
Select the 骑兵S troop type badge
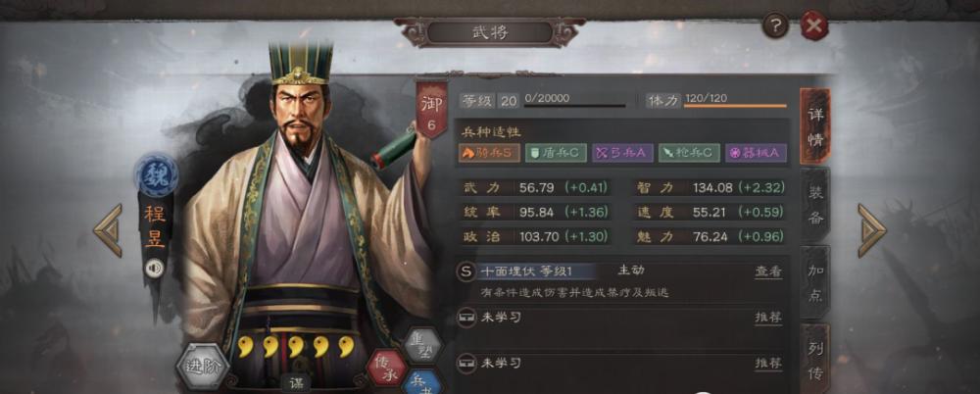489,153
